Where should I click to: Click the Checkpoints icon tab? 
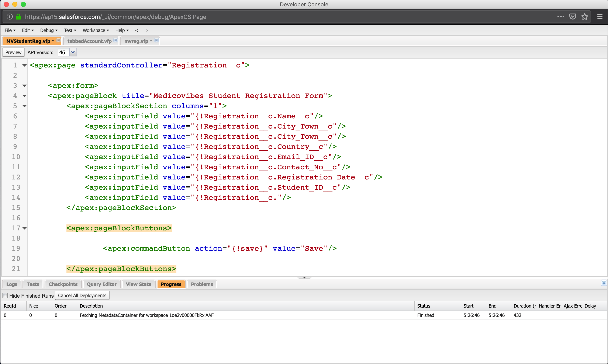point(63,284)
